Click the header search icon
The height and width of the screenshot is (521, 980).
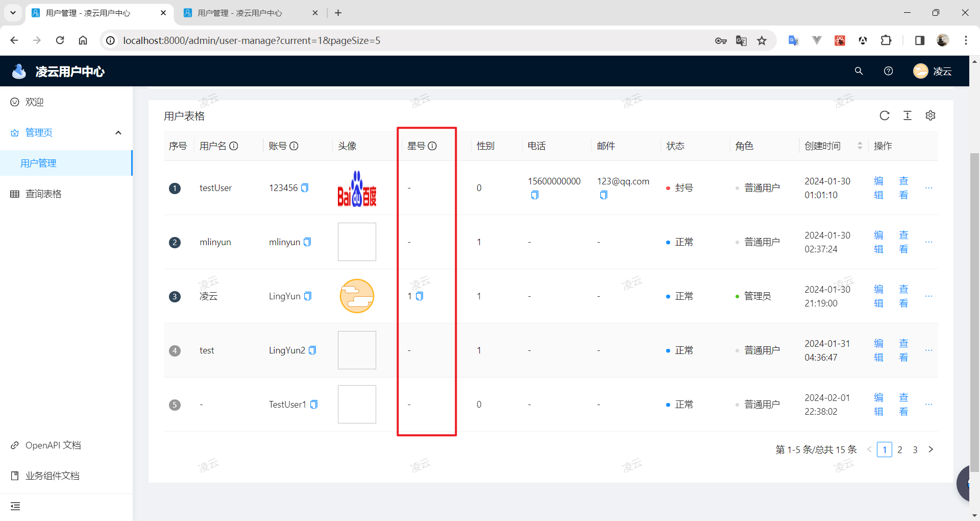(x=859, y=71)
